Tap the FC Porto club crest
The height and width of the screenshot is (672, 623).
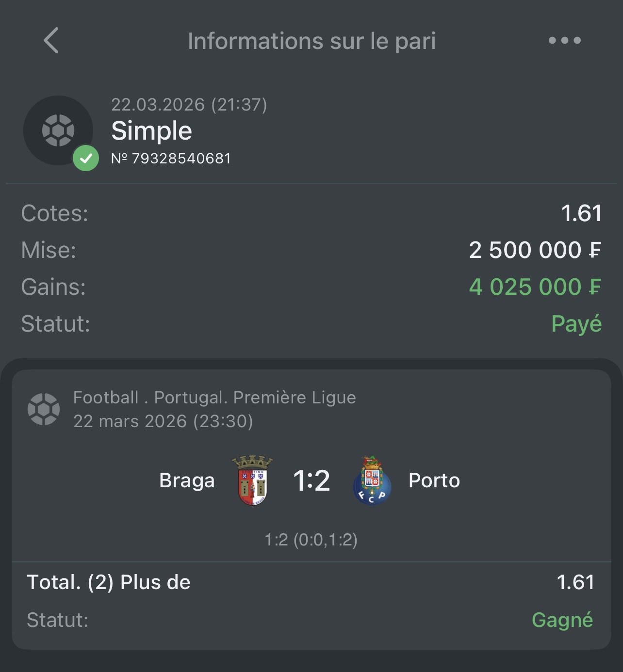[372, 480]
